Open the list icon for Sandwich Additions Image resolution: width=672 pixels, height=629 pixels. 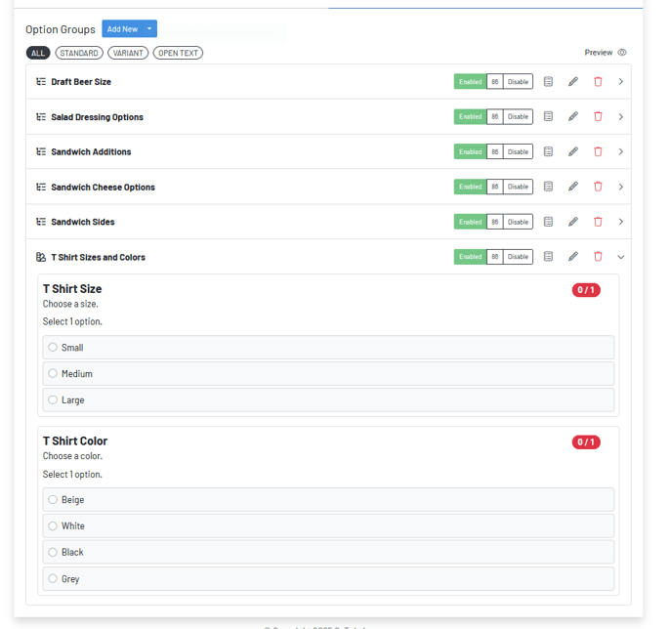(548, 152)
